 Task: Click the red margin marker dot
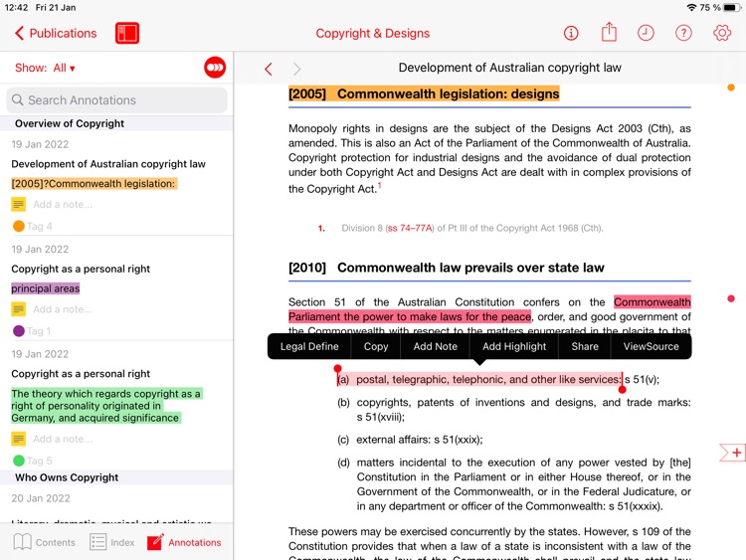(731, 298)
